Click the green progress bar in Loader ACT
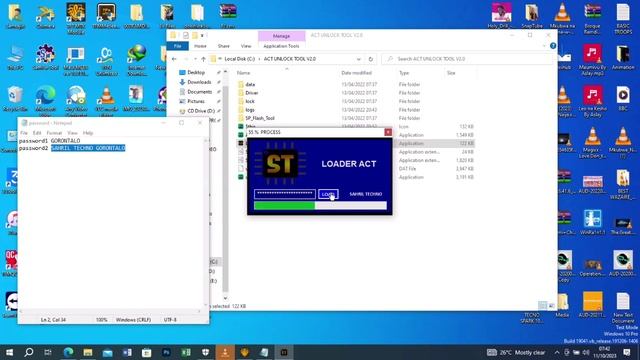The width and height of the screenshot is (640, 360). coord(320,206)
